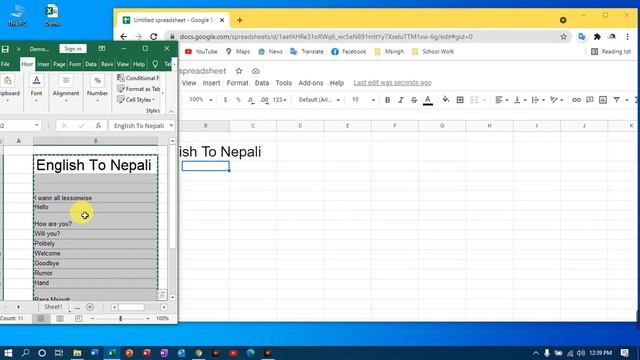Toggle italic in Google Sheets toolbar
The height and width of the screenshot is (360, 640).
click(x=400, y=100)
